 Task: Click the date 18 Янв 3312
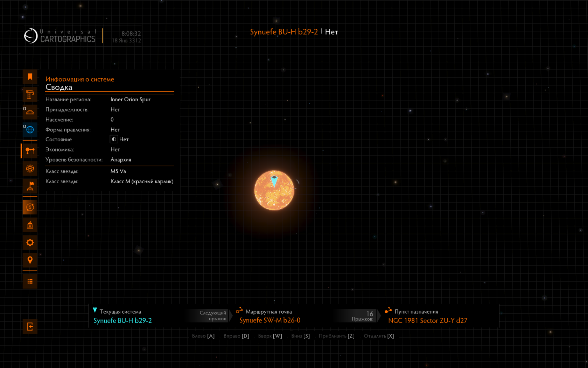[126, 41]
